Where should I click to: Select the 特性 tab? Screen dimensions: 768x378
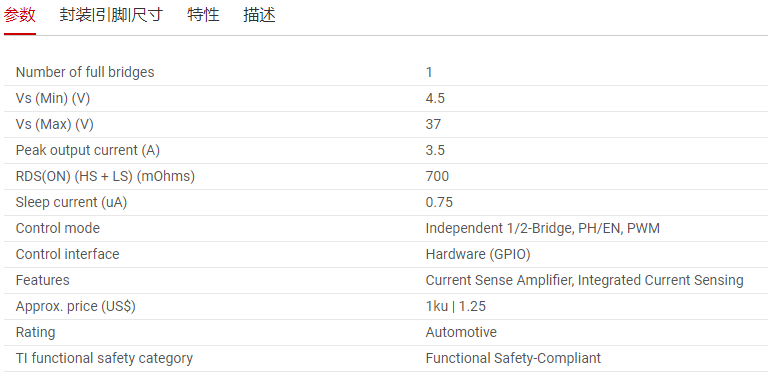[203, 15]
